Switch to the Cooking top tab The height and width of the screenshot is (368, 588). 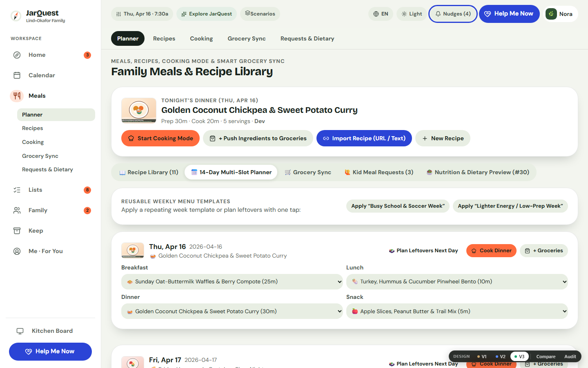201,38
